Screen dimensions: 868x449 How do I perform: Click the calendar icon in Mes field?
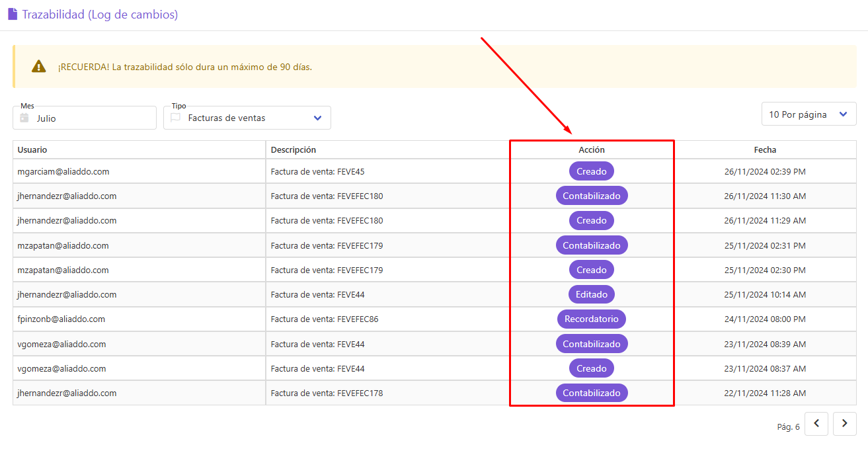click(x=24, y=118)
